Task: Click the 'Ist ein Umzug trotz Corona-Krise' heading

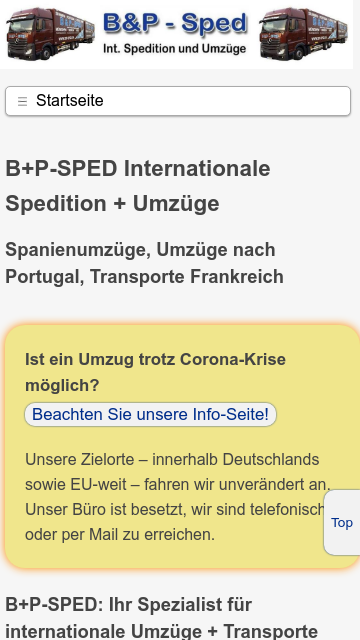Action: coord(156,360)
